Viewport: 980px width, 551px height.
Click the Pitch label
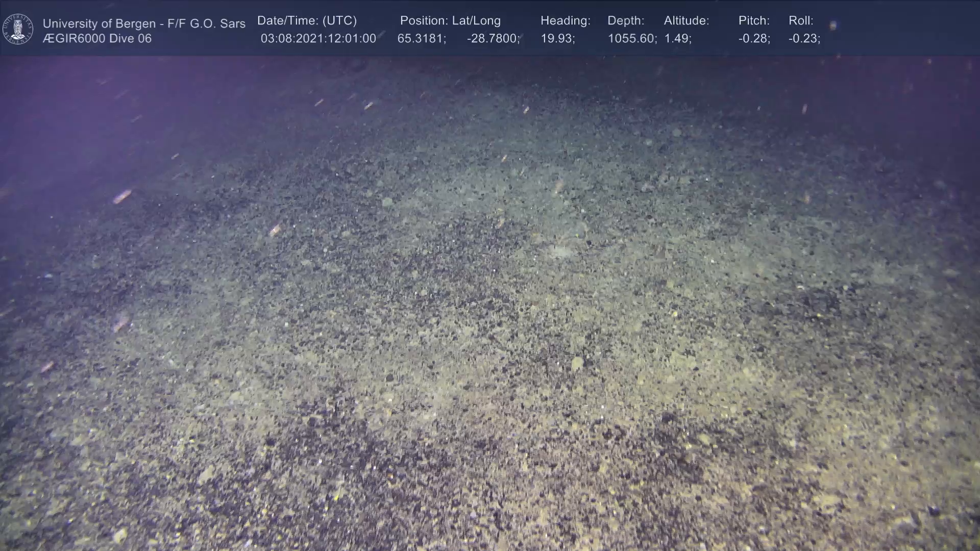(754, 21)
